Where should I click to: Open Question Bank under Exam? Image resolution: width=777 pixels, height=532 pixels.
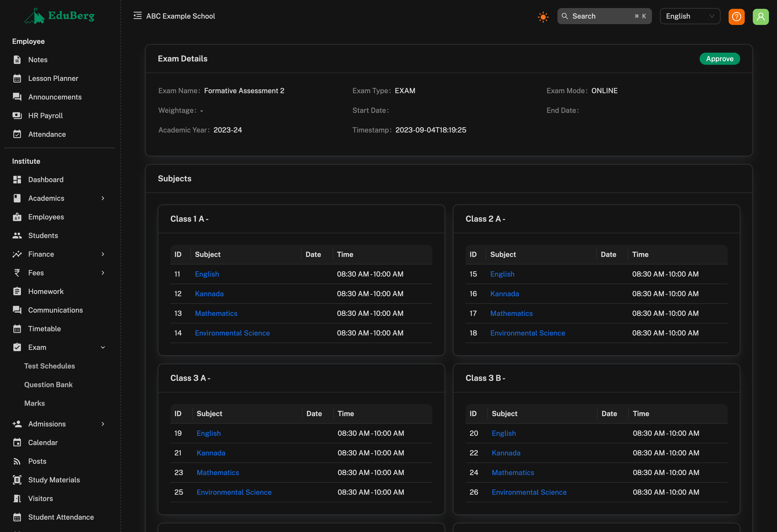(x=48, y=385)
